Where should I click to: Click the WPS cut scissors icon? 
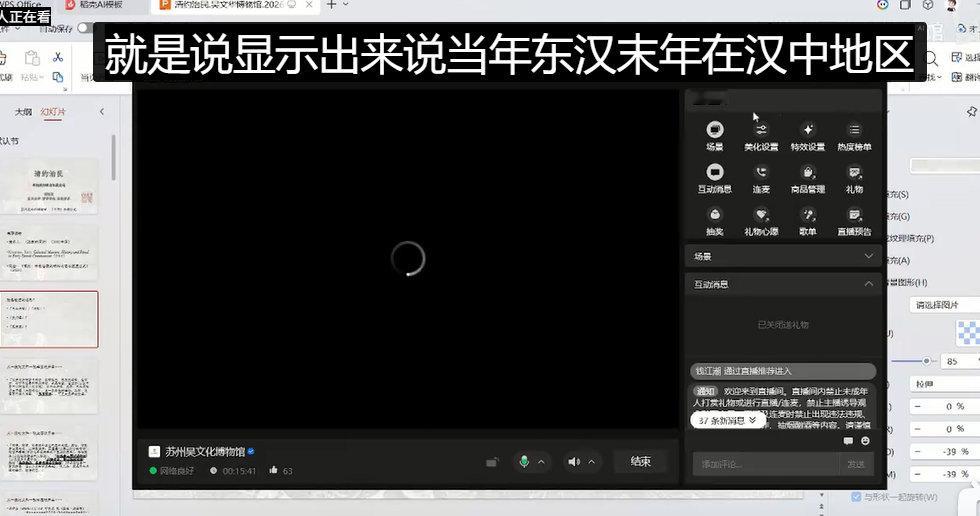tap(58, 57)
